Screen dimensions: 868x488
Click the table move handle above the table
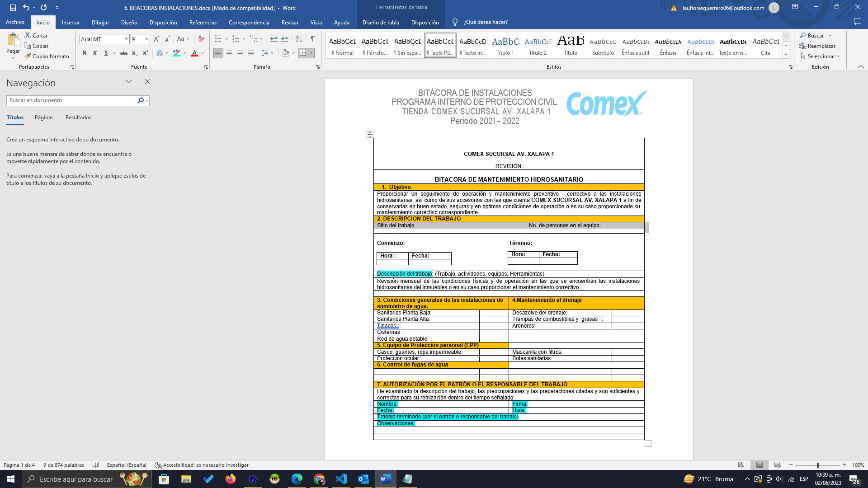click(370, 134)
